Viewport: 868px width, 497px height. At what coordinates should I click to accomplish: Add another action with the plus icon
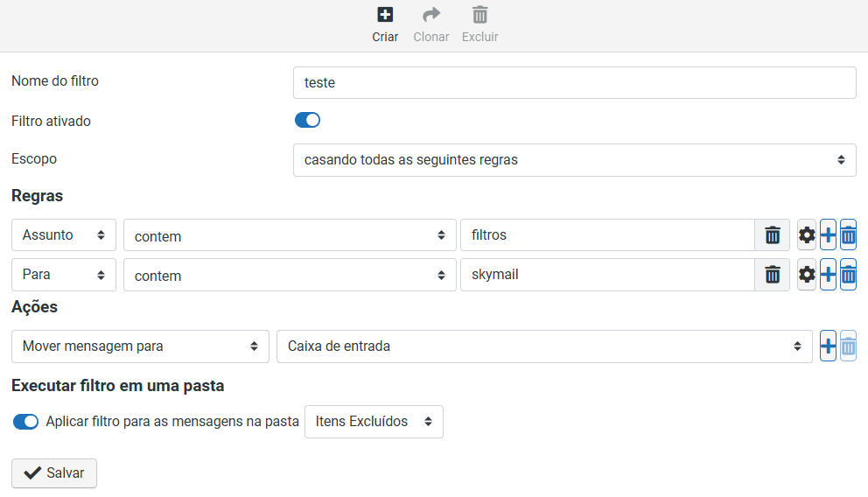tap(828, 346)
